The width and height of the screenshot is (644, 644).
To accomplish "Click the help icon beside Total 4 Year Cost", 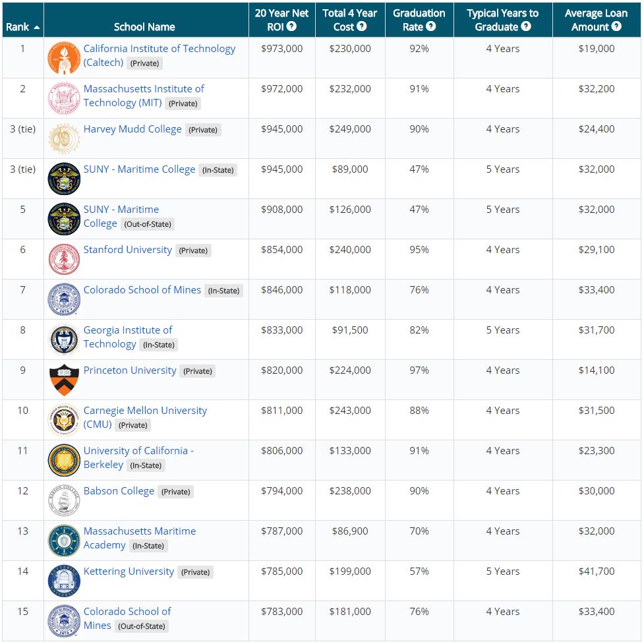I will point(361,26).
